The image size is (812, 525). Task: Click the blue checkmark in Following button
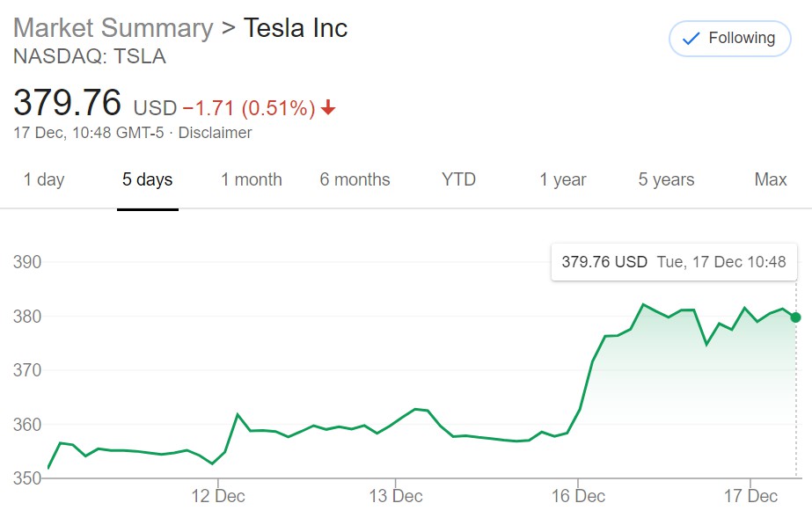(691, 39)
